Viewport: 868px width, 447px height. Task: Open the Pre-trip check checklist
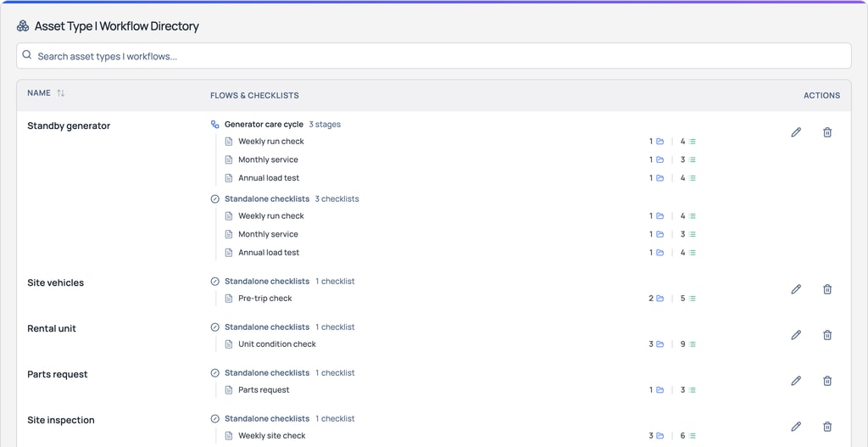[x=265, y=298]
